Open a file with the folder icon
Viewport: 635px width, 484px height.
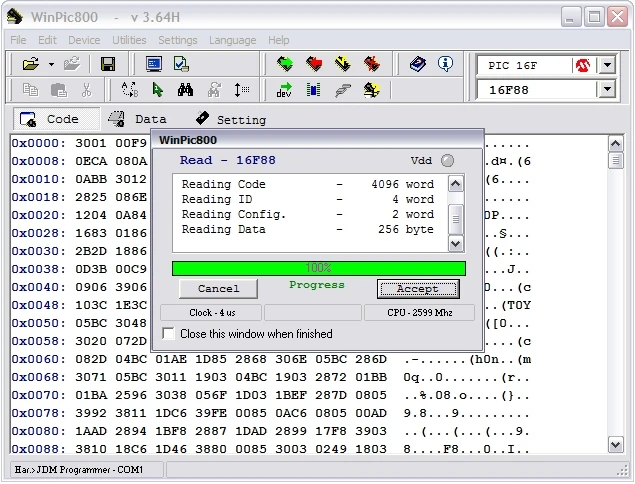tap(31, 64)
